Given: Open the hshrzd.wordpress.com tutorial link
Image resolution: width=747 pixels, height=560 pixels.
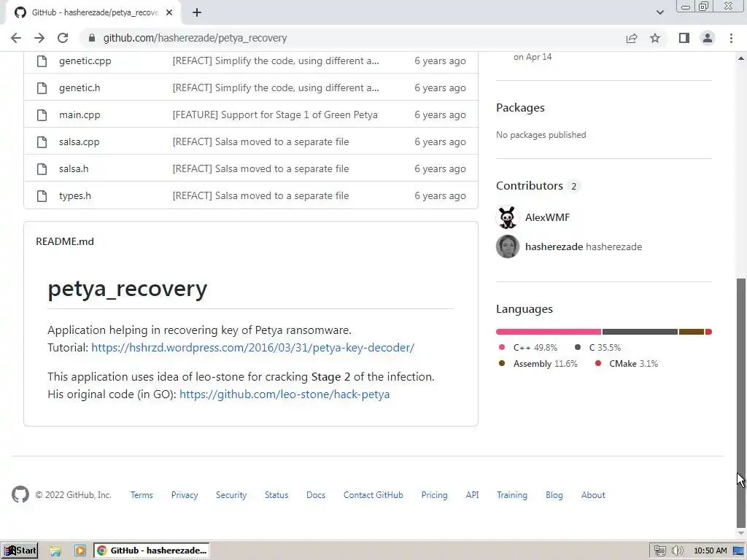Looking at the screenshot, I should [252, 348].
